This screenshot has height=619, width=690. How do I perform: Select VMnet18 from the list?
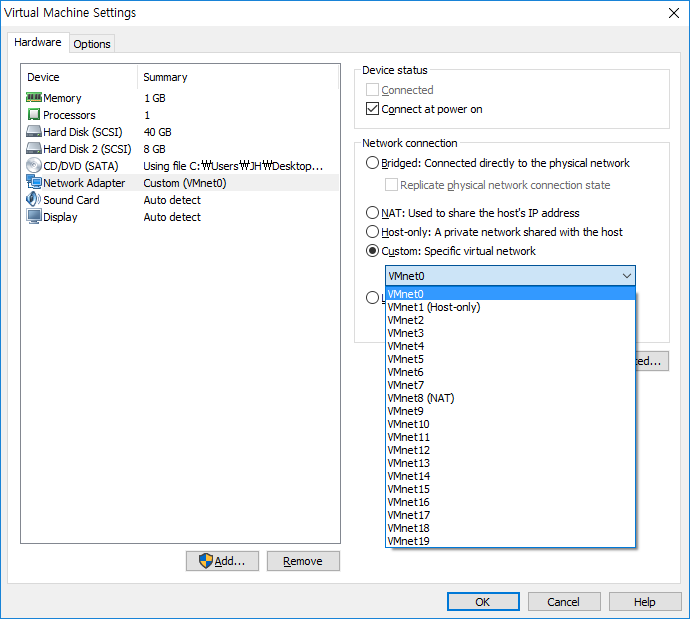(510, 528)
